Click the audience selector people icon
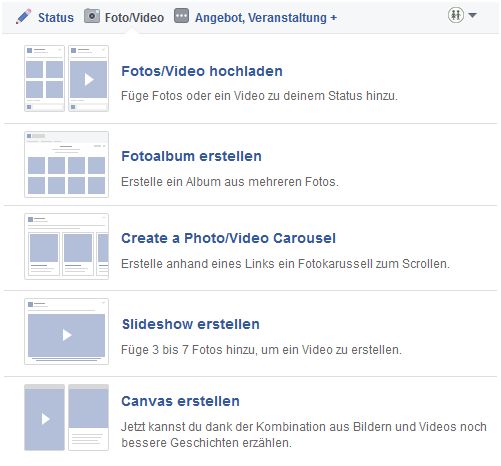The width and height of the screenshot is (501, 466). [x=456, y=15]
